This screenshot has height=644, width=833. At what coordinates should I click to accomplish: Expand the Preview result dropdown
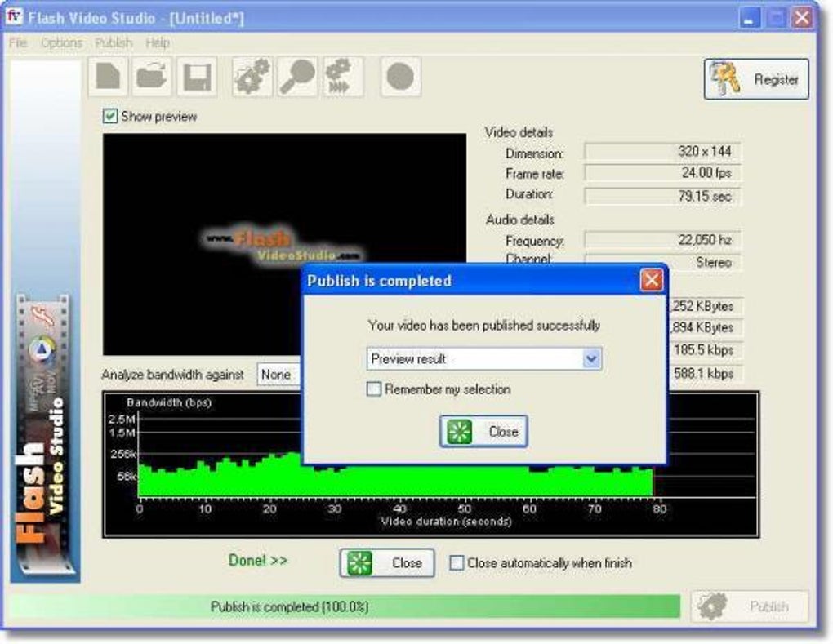coord(591,359)
